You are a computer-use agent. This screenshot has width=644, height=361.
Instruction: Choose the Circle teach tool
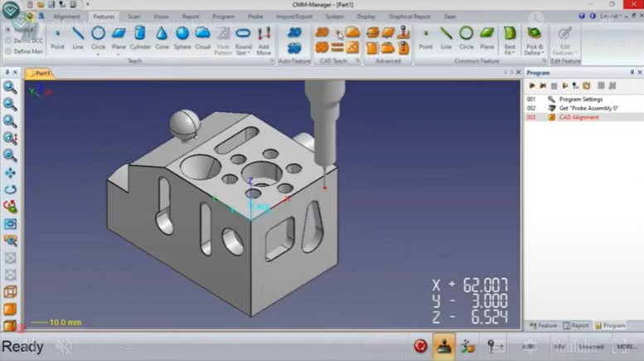[x=98, y=38]
